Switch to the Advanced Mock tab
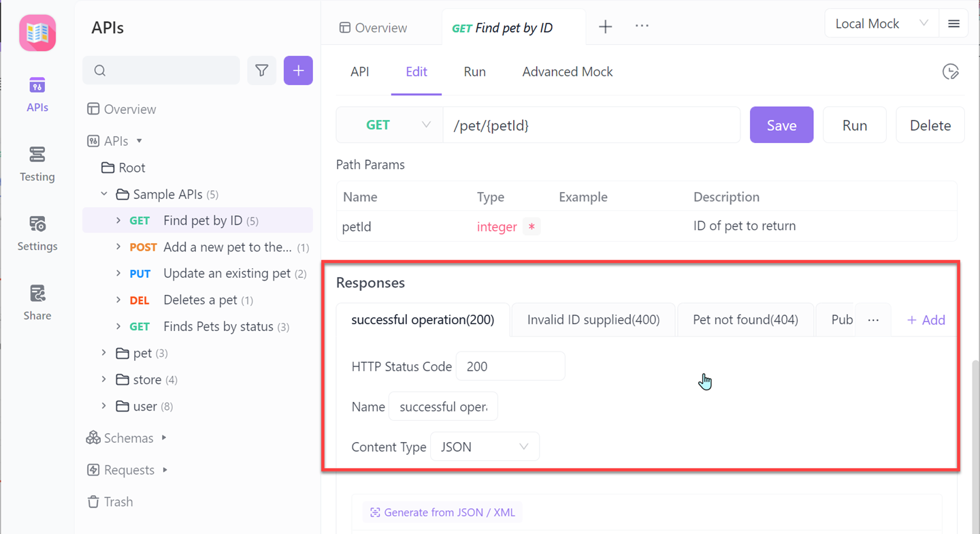Screen dimensions: 980x534 (567, 72)
